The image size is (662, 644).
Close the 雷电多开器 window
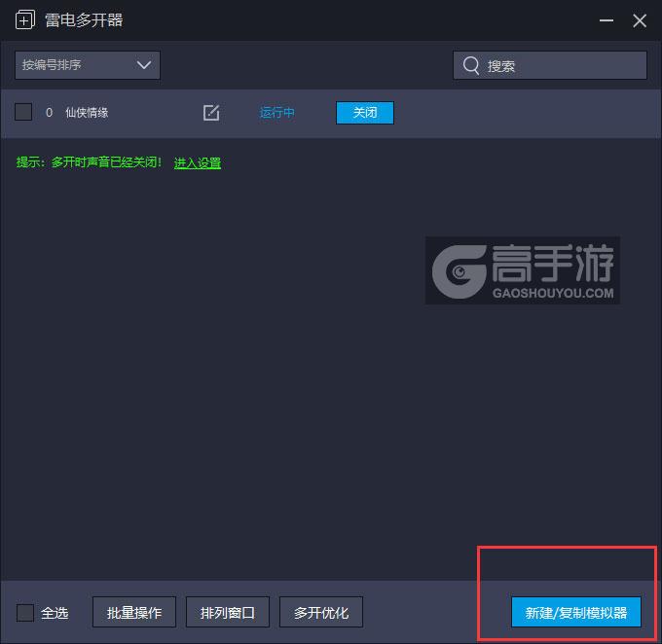pos(640,20)
